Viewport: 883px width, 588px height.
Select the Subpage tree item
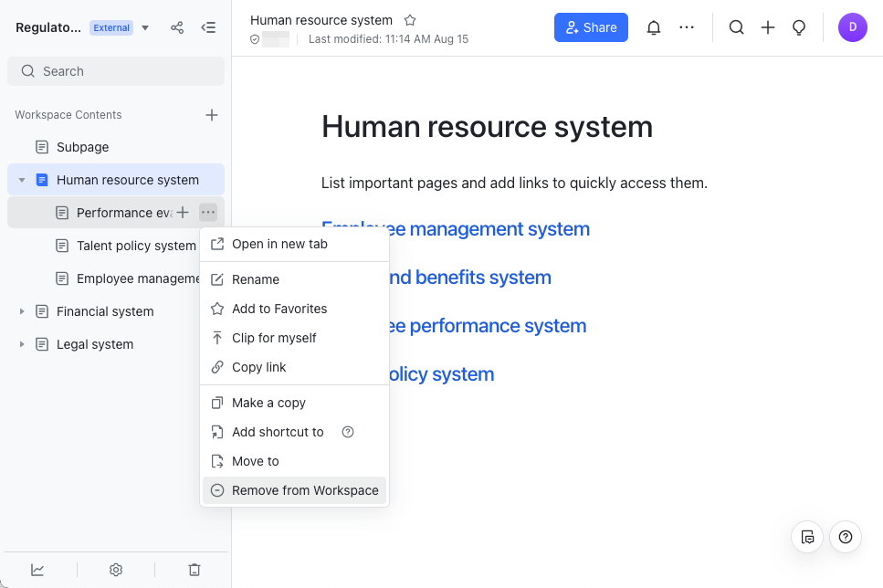click(116, 147)
